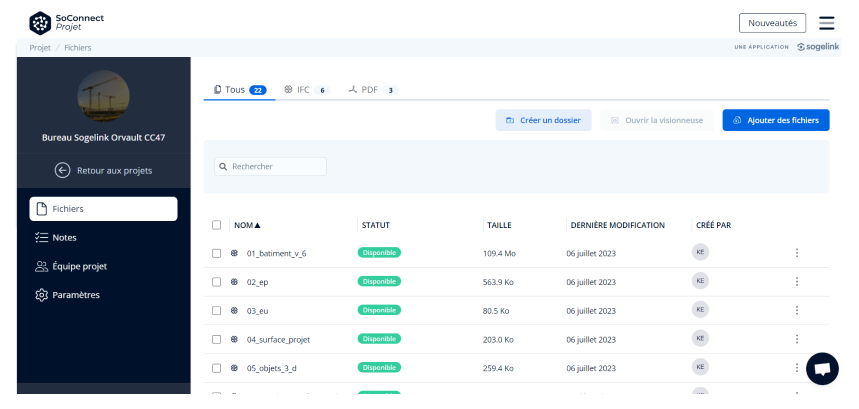
Task: Open the file 03_eu
Action: tap(257, 311)
